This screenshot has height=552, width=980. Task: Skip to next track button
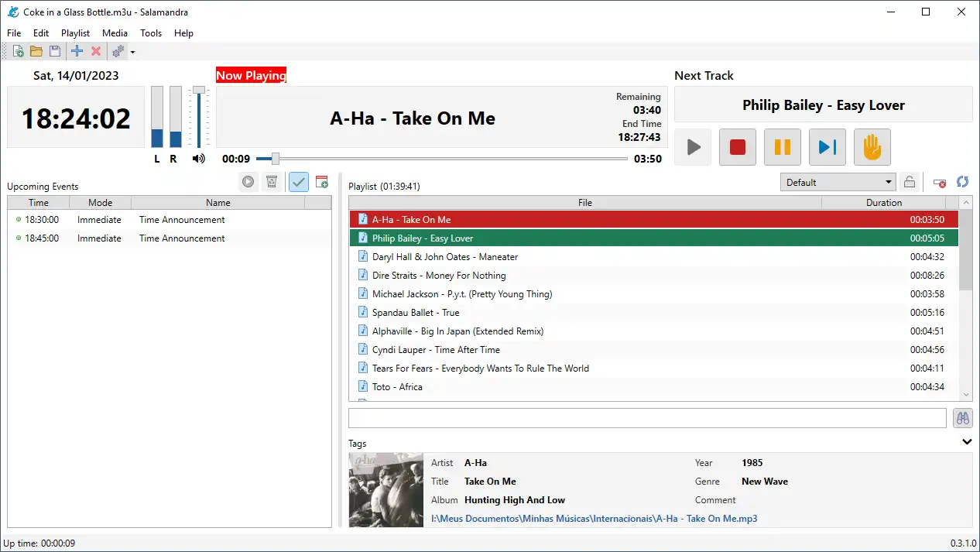click(827, 147)
